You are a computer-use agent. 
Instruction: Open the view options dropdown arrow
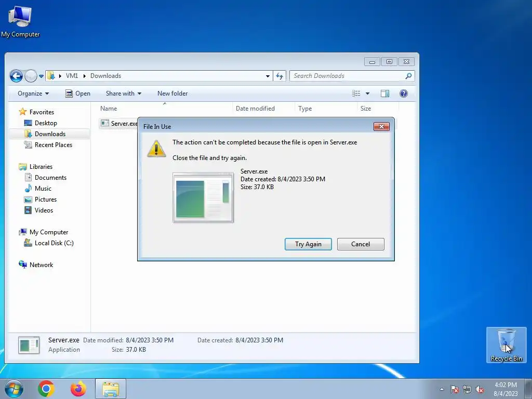(x=367, y=94)
